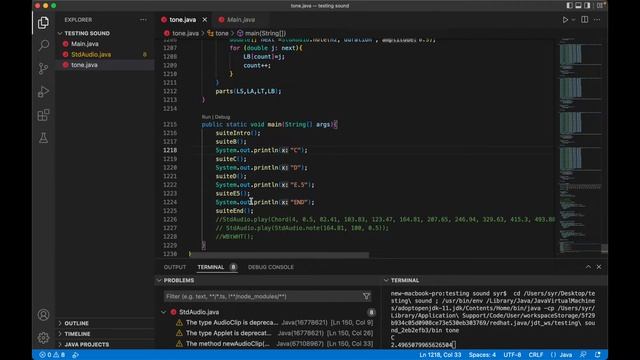Screen dimensions: 640x360
Task: Maximize the panel with the up chevron
Action: point(588,267)
